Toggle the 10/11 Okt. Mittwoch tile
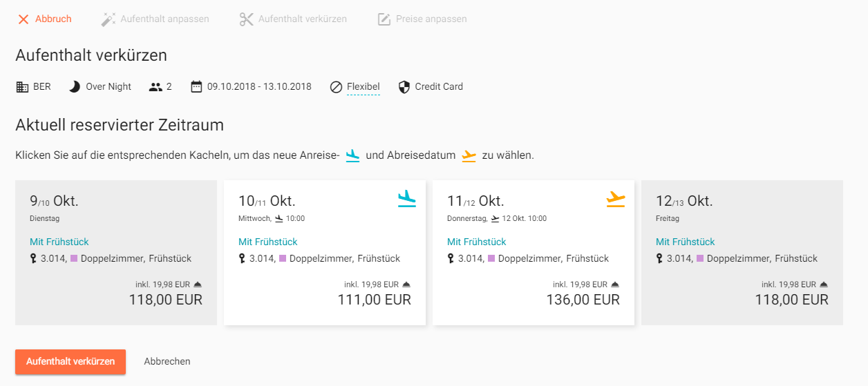Viewport: 868px width, 386px height. (x=325, y=253)
